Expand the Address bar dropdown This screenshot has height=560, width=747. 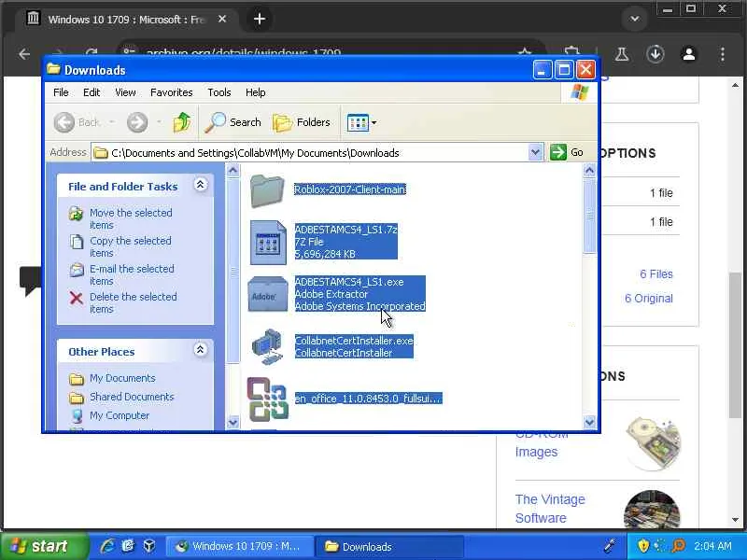tap(535, 152)
